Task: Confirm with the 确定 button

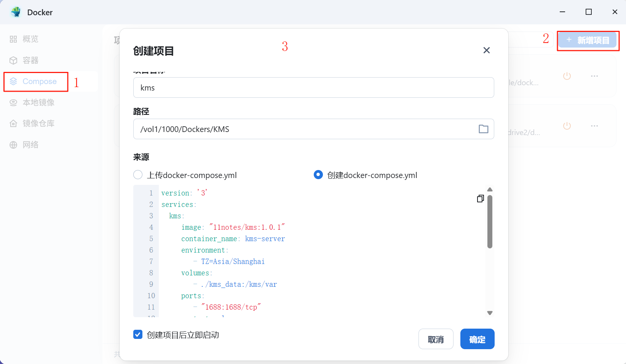Action: [x=477, y=339]
